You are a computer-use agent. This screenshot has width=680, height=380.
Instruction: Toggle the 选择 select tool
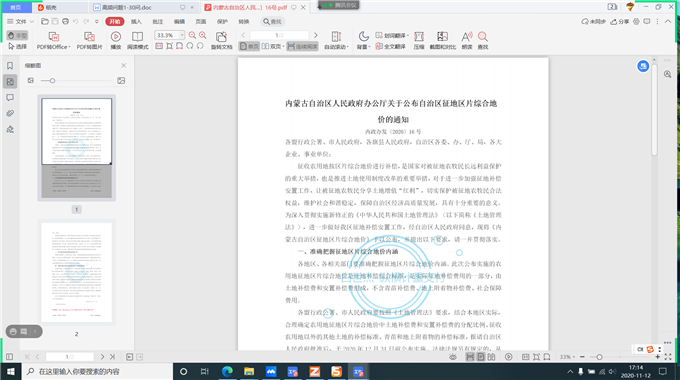click(17, 46)
